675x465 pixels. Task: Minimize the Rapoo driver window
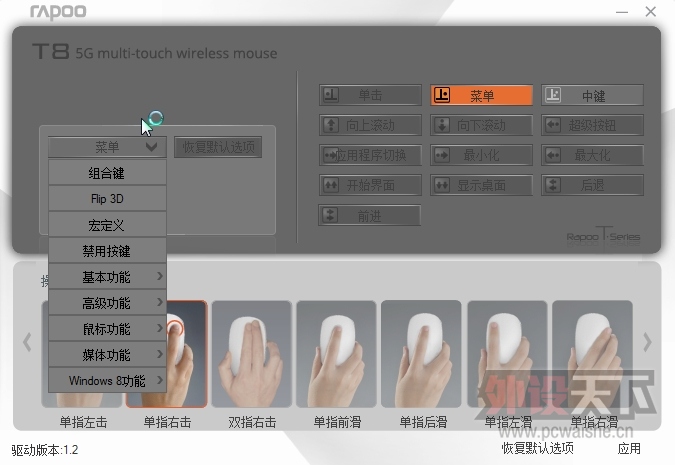[622, 12]
